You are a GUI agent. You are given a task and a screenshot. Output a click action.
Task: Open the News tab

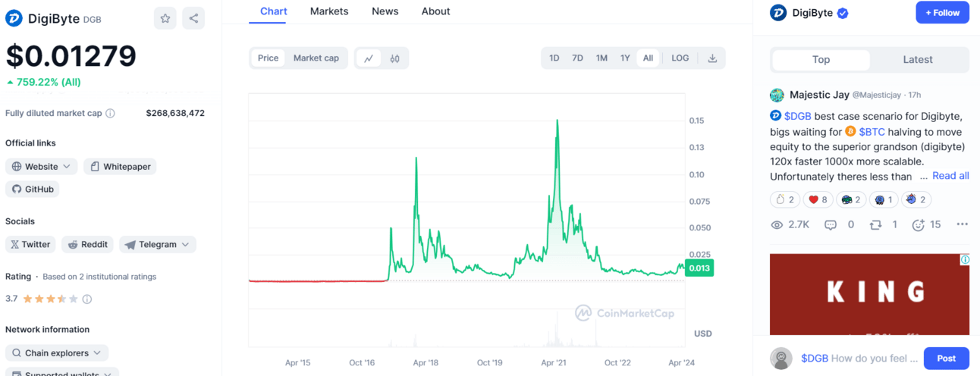tap(385, 11)
